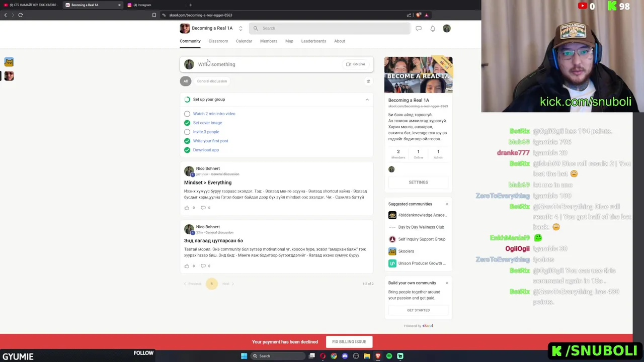The image size is (644, 362).
Task: Toggle the Set cover image checkmark
Action: [187, 123]
